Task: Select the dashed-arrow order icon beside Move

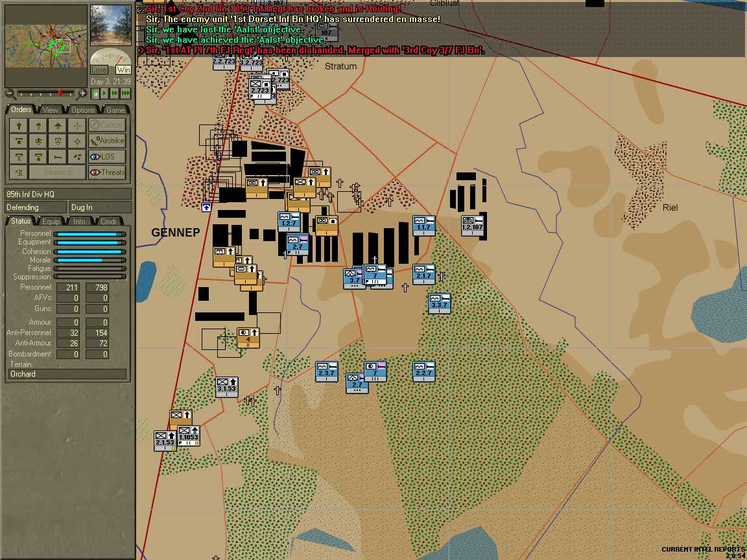Action: (39, 125)
